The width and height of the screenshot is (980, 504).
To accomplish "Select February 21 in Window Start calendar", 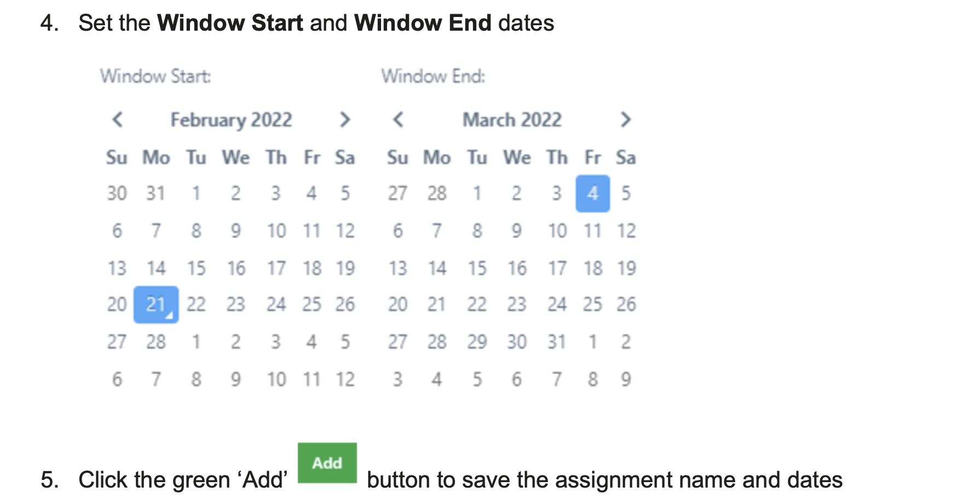I will [156, 305].
